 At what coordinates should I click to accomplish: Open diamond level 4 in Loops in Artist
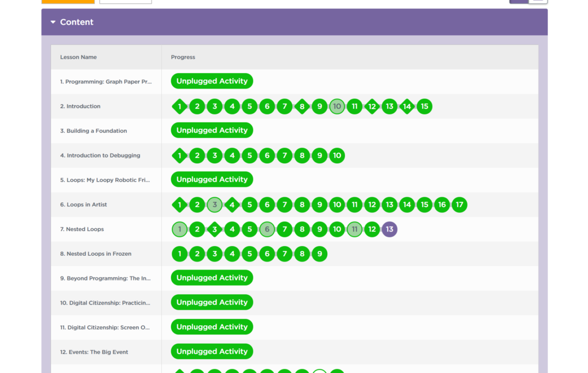[232, 205]
